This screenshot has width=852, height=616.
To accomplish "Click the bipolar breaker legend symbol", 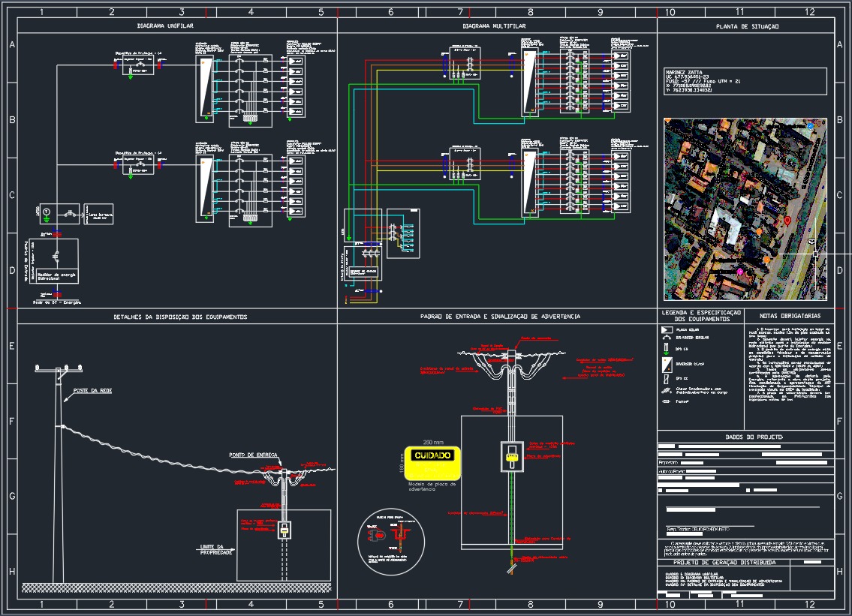I will (x=667, y=338).
